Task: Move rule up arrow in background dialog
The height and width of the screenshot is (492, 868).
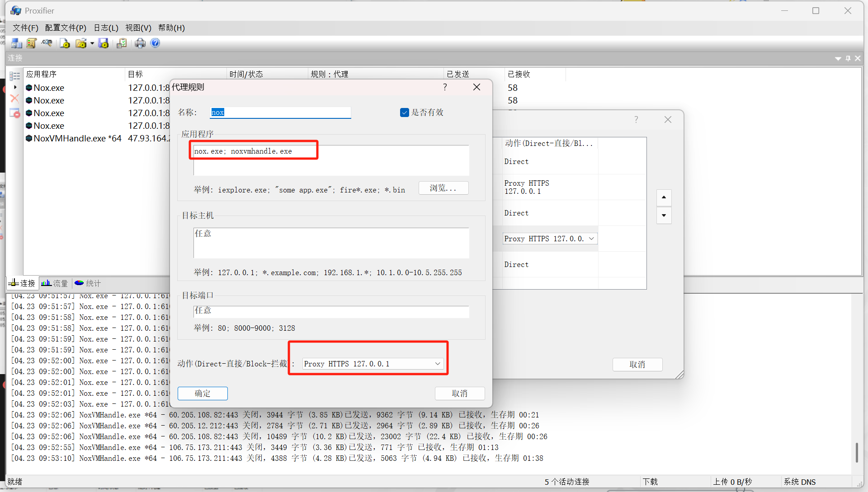Action: (664, 197)
